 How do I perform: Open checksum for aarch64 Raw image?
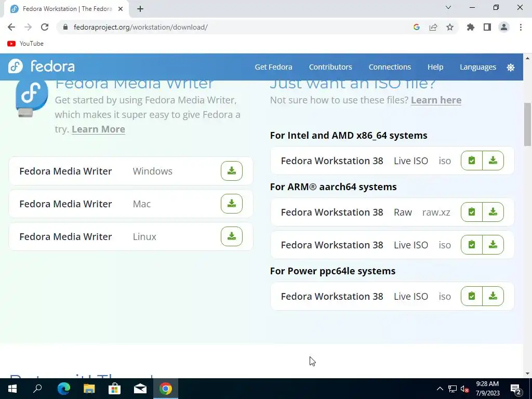(472, 212)
